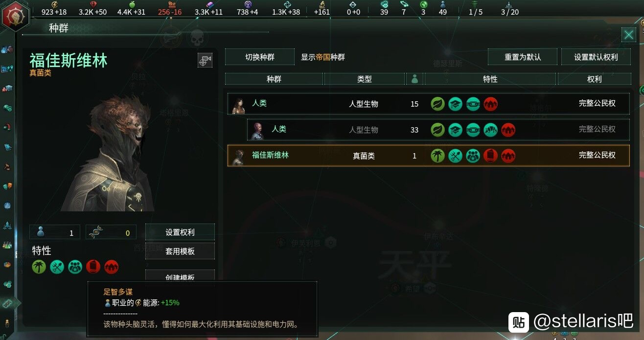644x340 pixels.
Task: Select the 福佳斯维林 species row
Action: click(428, 156)
